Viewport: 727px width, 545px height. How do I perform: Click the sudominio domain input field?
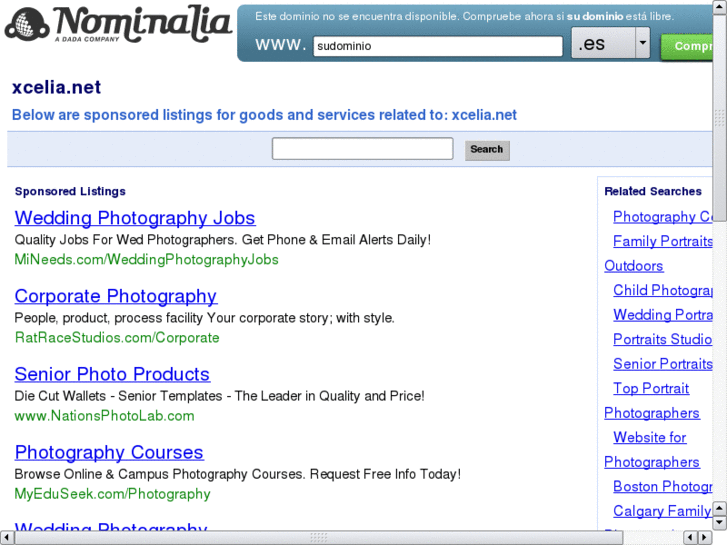coord(438,46)
